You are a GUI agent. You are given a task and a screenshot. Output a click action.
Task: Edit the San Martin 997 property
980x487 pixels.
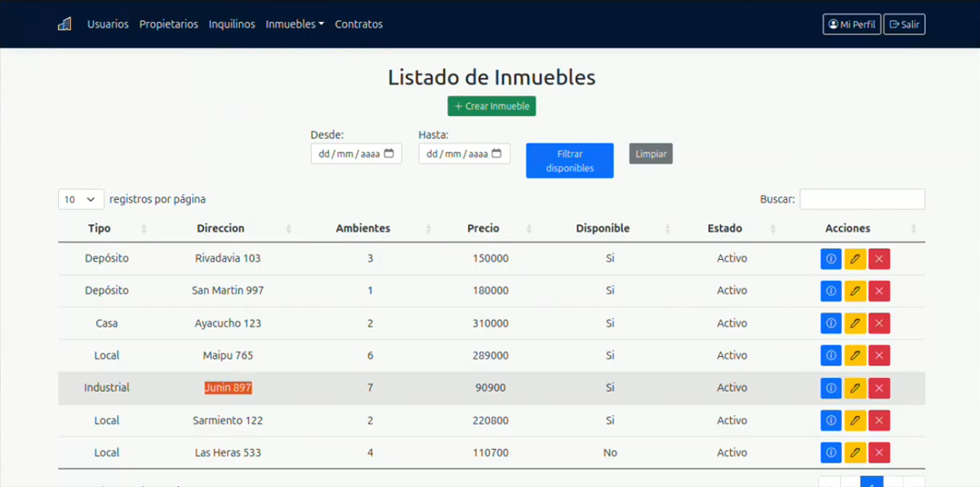coord(855,291)
